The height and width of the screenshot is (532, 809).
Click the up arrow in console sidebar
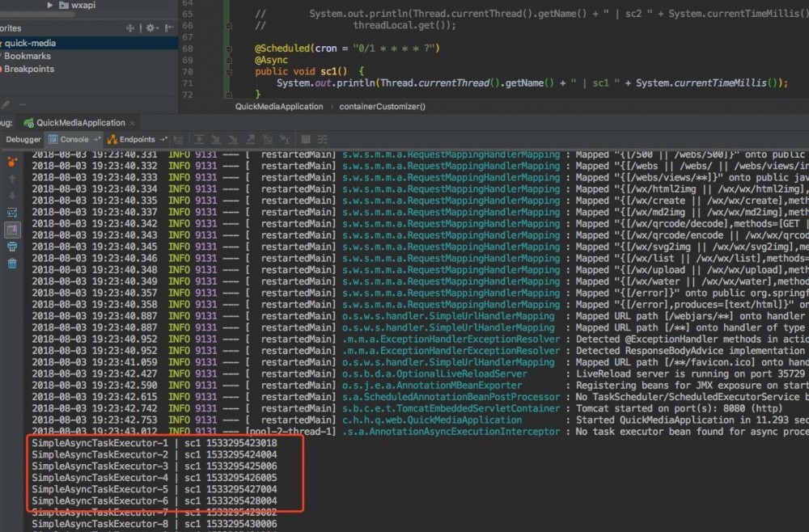(x=12, y=179)
